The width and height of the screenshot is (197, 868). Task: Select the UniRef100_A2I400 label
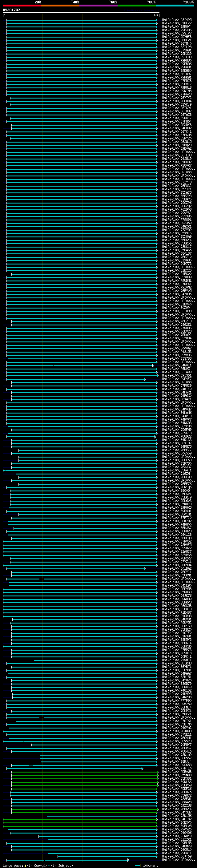click(177, 372)
